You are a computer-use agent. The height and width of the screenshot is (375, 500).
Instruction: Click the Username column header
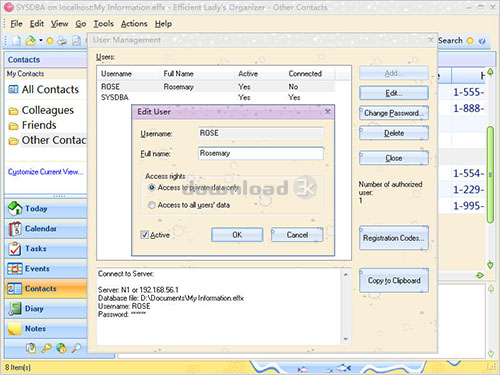(x=129, y=74)
